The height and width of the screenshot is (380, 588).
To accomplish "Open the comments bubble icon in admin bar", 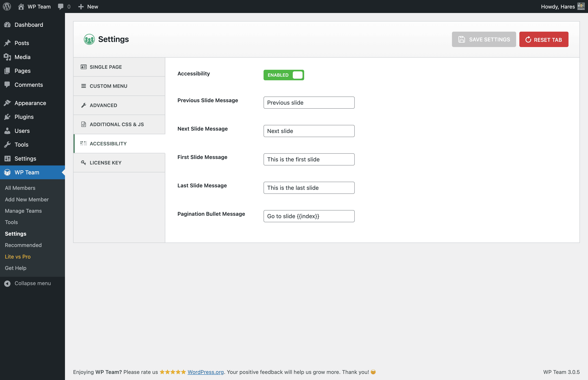I will pyautogui.click(x=61, y=6).
